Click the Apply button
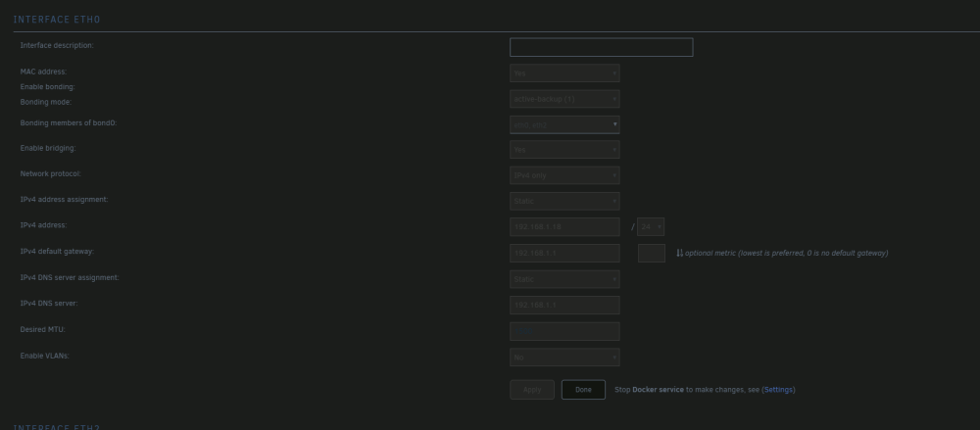Image resolution: width=980 pixels, height=430 pixels. click(x=532, y=390)
